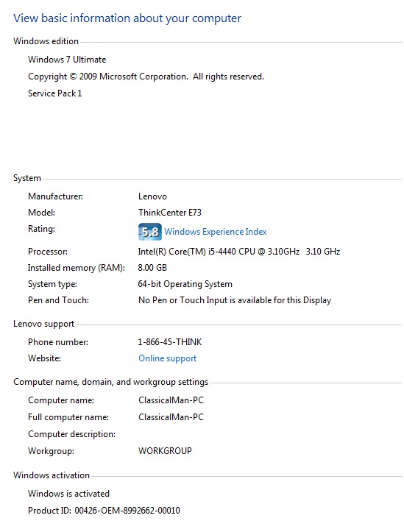Click the Windows 7 Ultimate edition text
The width and height of the screenshot is (404, 532).
coord(67,60)
